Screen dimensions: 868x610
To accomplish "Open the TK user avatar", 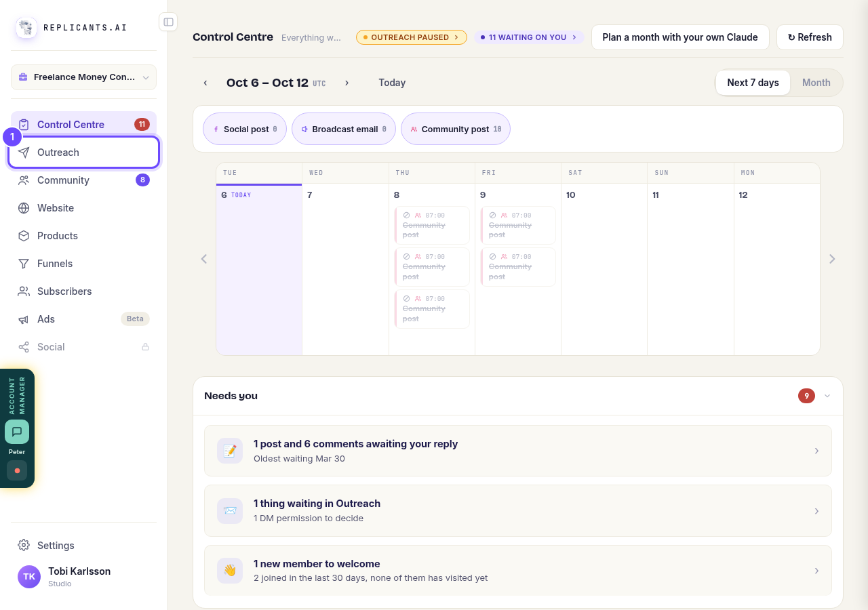I will tap(29, 577).
